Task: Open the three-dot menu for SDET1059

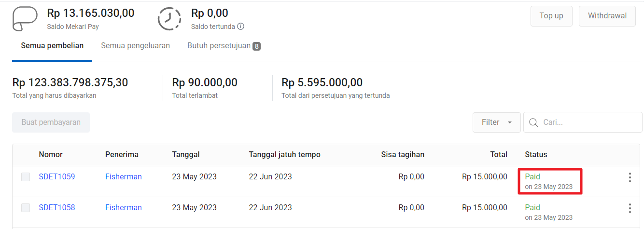Action: click(x=630, y=177)
